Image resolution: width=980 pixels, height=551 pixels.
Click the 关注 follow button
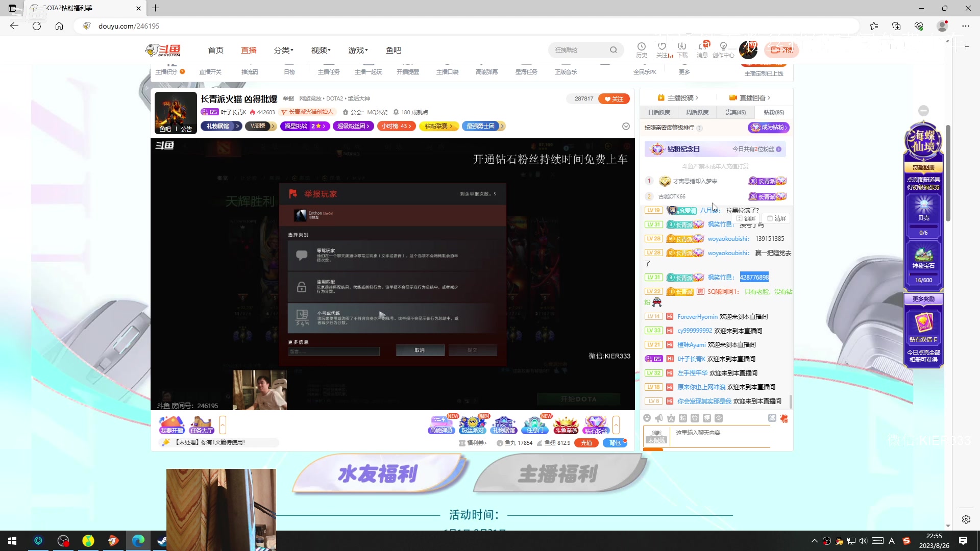click(x=614, y=98)
